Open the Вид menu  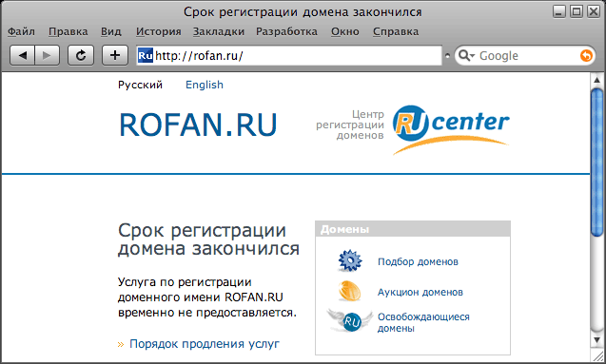point(111,31)
